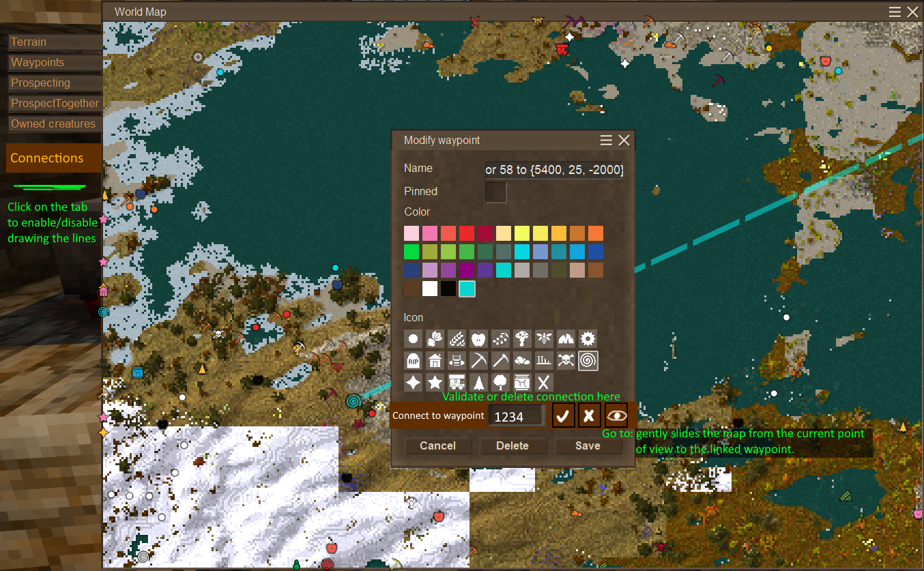Click eye button to go to linked waypoint
This screenshot has height=571, width=924.
click(x=616, y=415)
